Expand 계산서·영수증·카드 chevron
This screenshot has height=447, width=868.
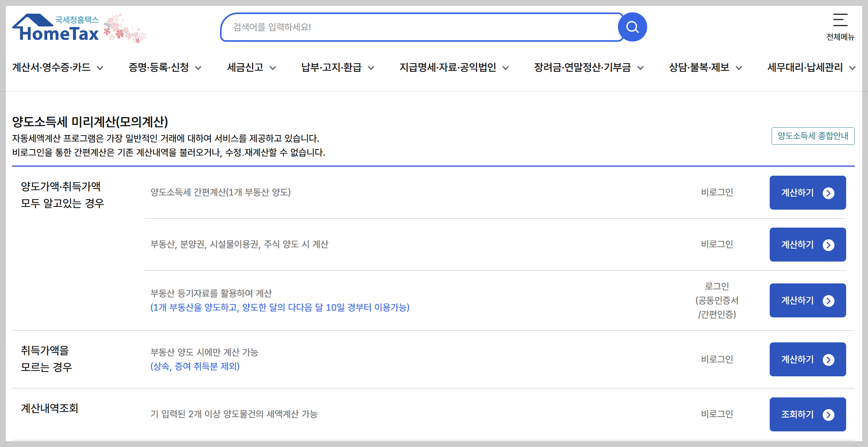(100, 68)
